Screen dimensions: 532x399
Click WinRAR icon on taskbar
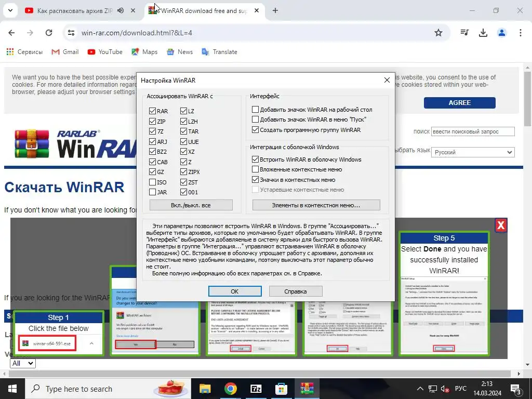(307, 389)
